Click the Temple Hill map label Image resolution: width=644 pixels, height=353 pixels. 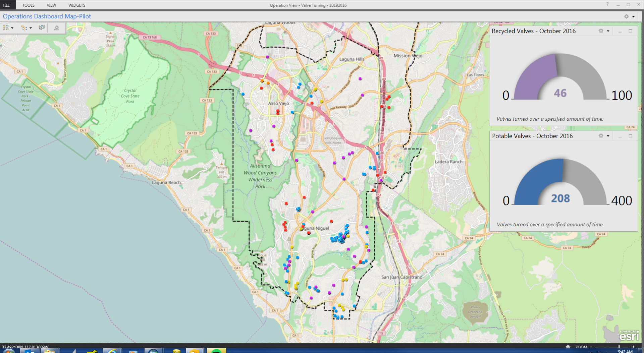[x=221, y=172]
